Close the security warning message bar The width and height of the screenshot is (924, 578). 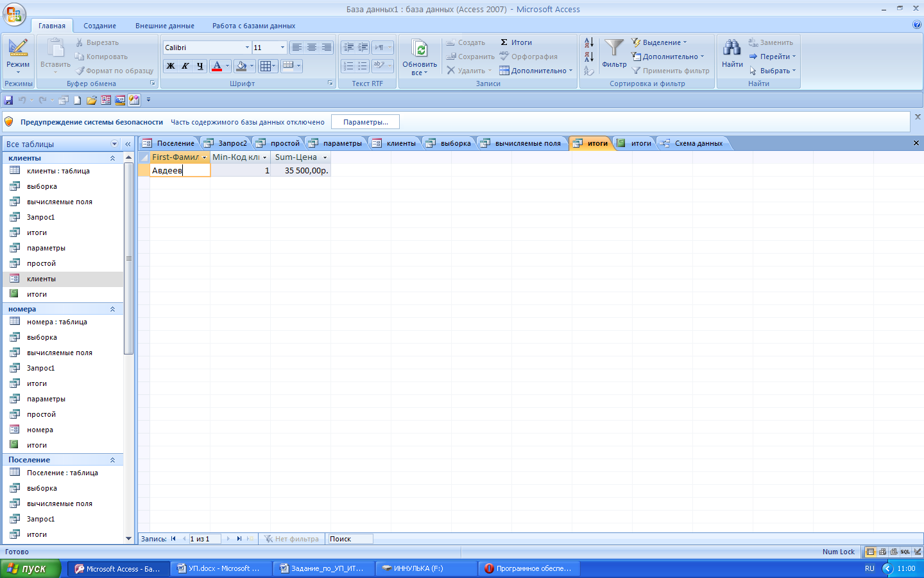pos(918,117)
